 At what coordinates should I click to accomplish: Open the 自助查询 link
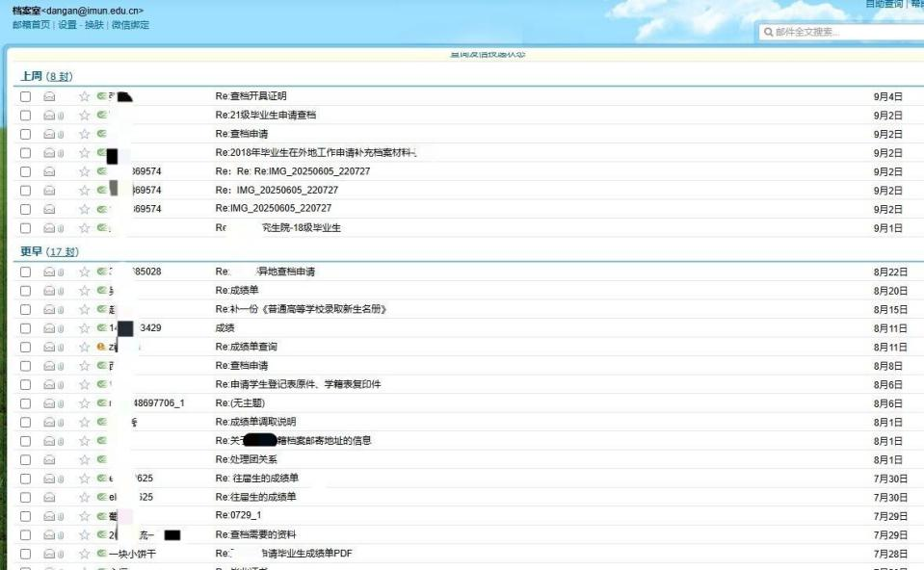click(884, 4)
